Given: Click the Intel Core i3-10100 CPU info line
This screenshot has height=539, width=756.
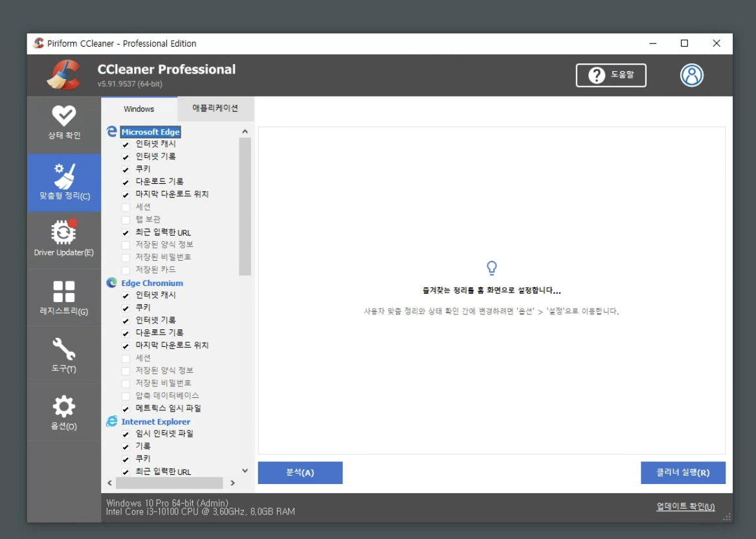Looking at the screenshot, I should pyautogui.click(x=201, y=512).
